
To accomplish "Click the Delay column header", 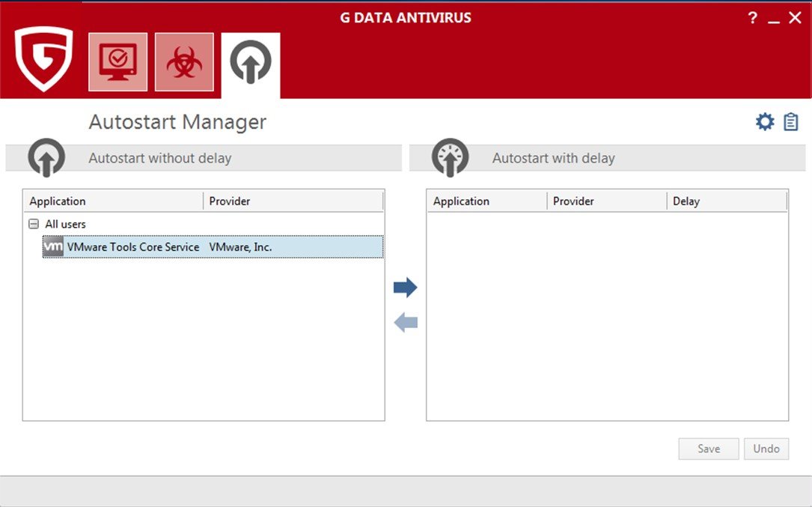I will 727,201.
